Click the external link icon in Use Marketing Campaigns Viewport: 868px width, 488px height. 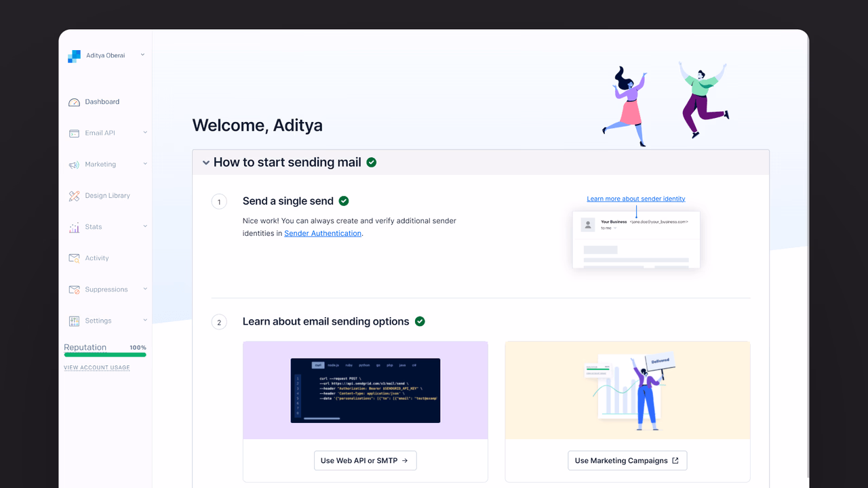[675, 461]
